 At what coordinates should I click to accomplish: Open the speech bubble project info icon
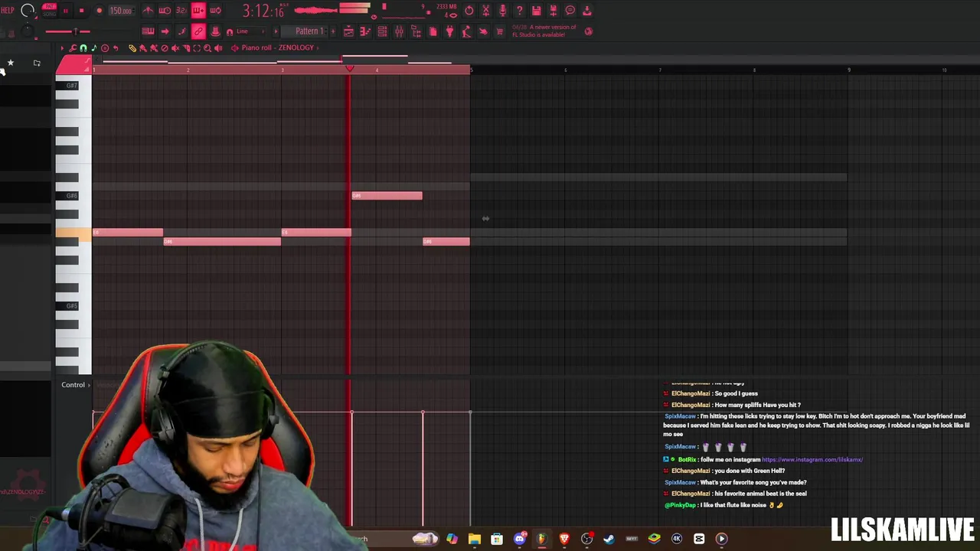(x=570, y=11)
